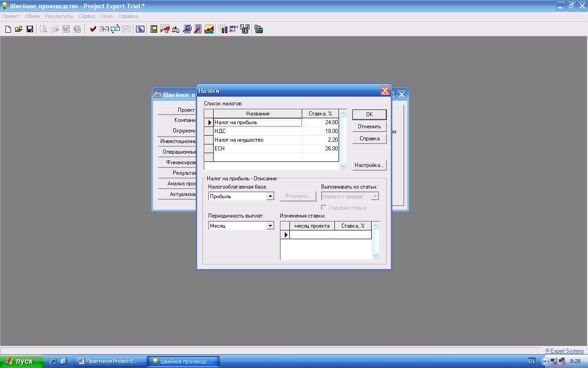Viewport: 588px width, 368px height.
Task: Click the 24,00 rate cell
Action: 320,122
